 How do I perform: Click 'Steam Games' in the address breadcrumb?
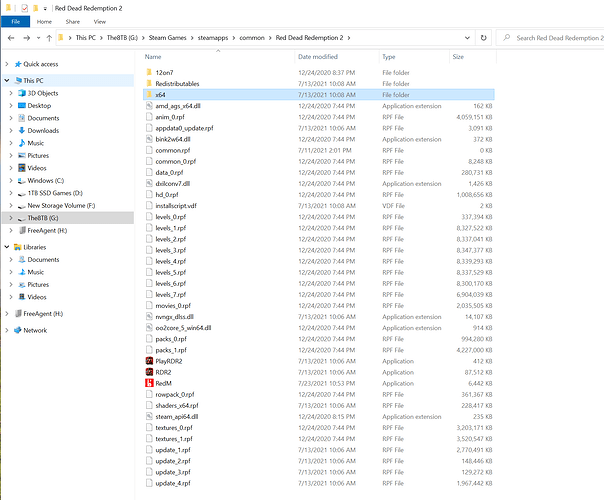coord(168,38)
